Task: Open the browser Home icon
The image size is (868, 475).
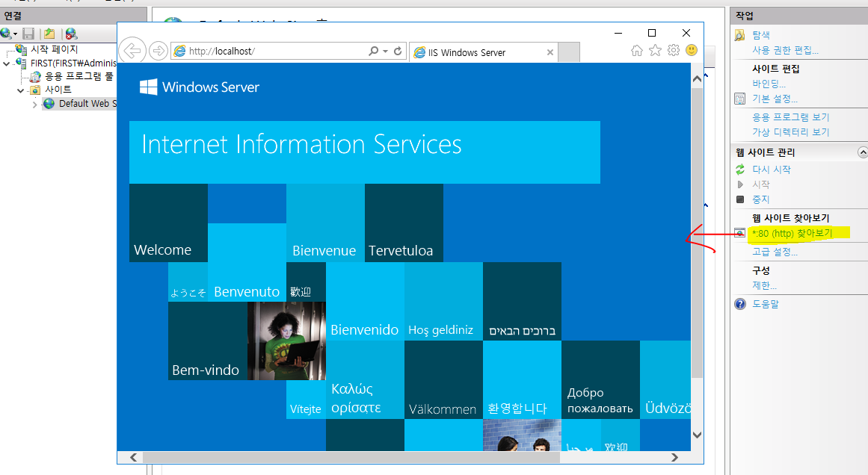Action: pos(636,51)
